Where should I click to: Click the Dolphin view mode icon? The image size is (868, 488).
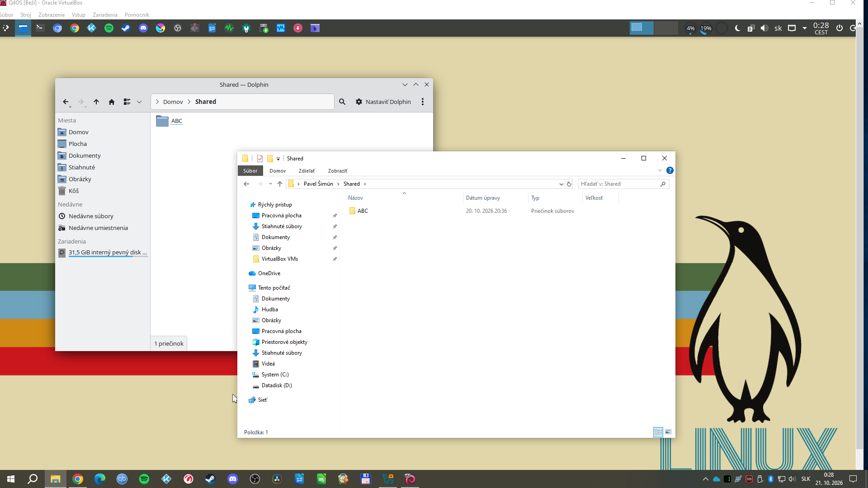[x=127, y=102]
